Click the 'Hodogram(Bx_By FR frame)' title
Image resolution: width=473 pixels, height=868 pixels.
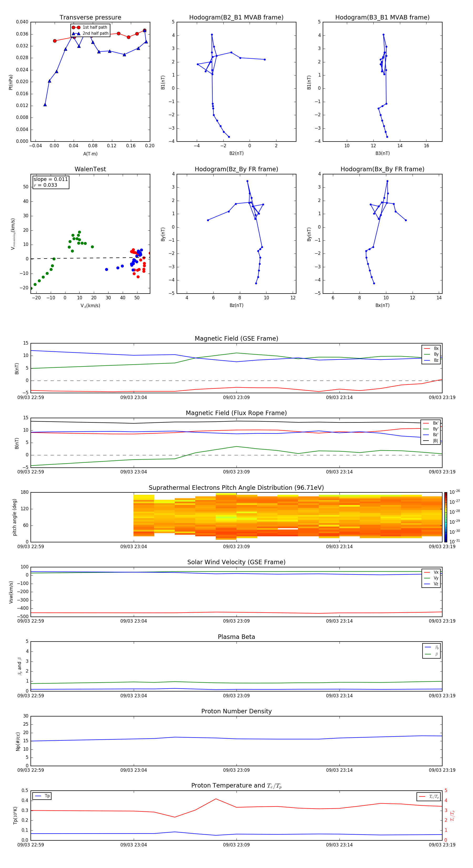pos(382,169)
